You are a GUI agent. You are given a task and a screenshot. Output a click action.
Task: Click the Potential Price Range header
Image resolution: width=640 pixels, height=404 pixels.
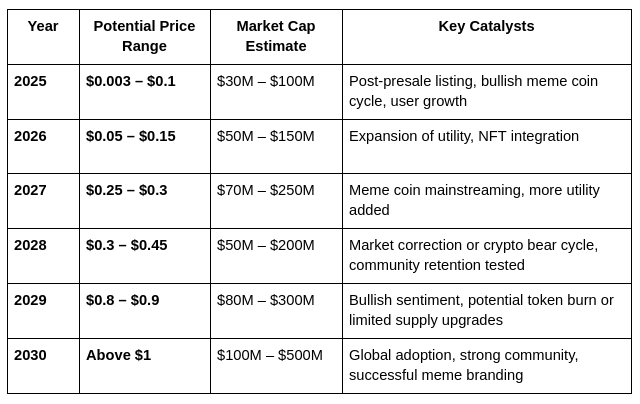pos(144,36)
